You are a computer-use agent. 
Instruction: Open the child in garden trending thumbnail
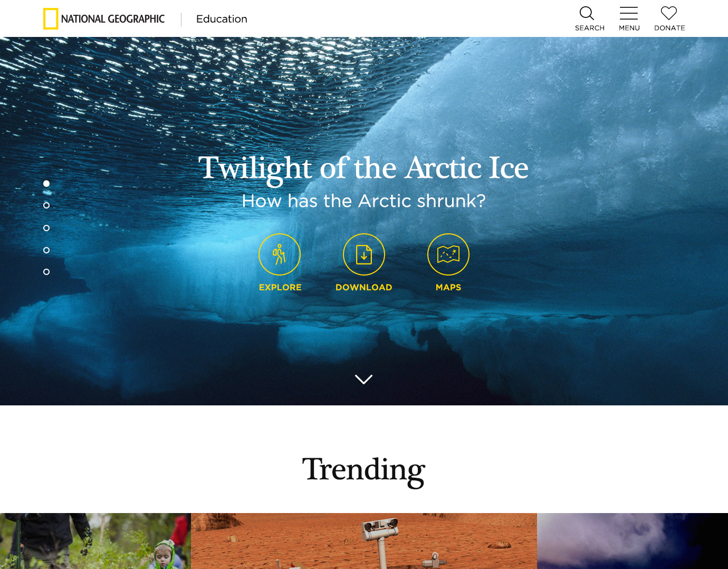[95, 541]
